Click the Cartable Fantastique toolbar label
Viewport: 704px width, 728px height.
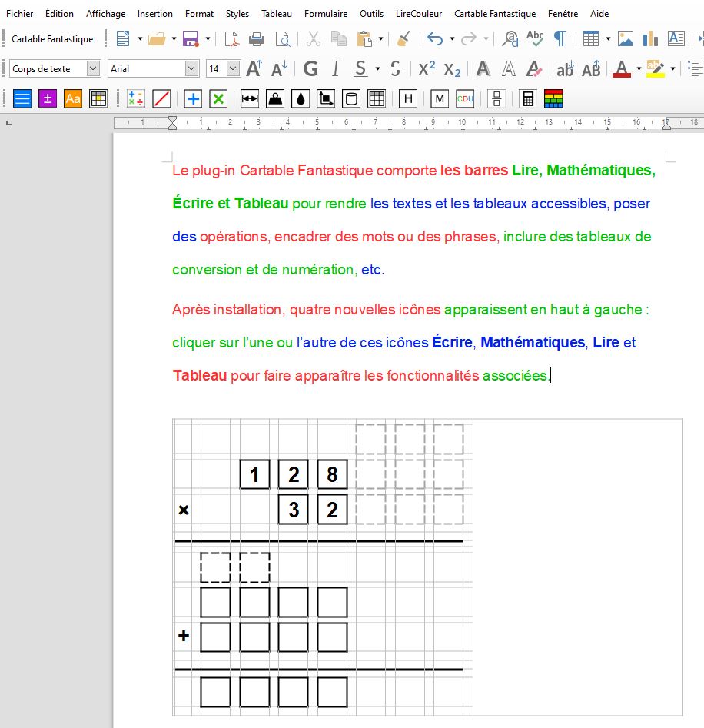click(x=52, y=39)
